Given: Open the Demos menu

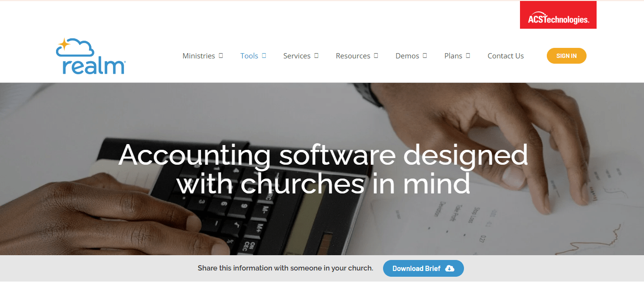Looking at the screenshot, I should click(407, 56).
